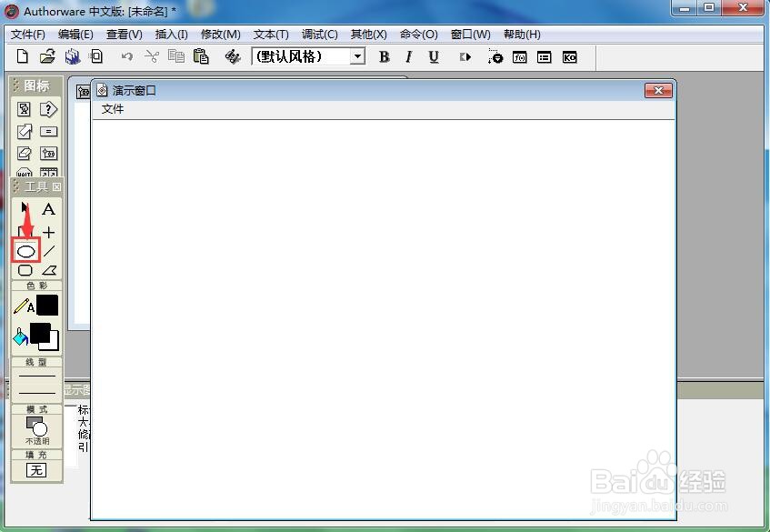
Task: Open the 文本(T) menu
Action: pos(271,35)
